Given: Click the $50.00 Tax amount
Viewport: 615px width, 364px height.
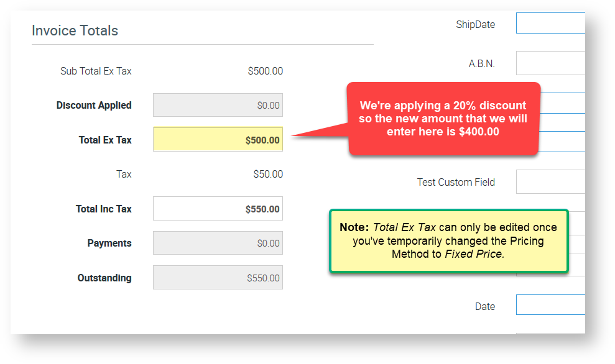Looking at the screenshot, I should [267, 175].
